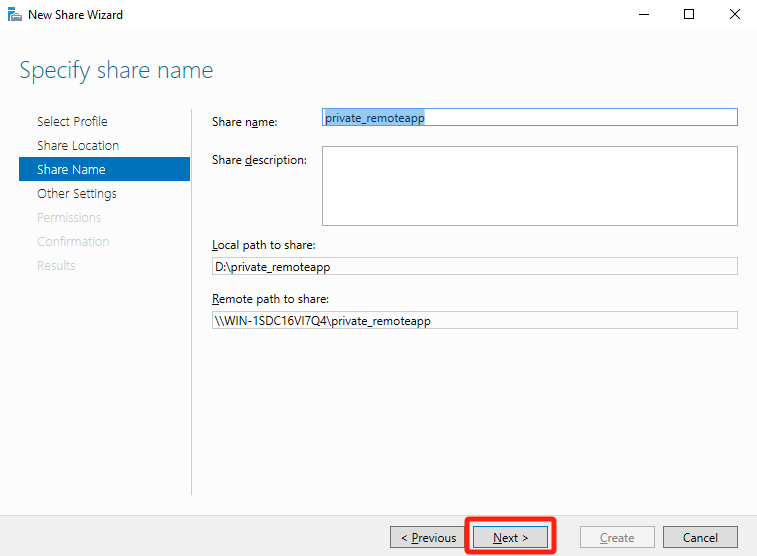Screen dimensions: 757x556
Task: Open the Share Location step
Action: coord(78,145)
